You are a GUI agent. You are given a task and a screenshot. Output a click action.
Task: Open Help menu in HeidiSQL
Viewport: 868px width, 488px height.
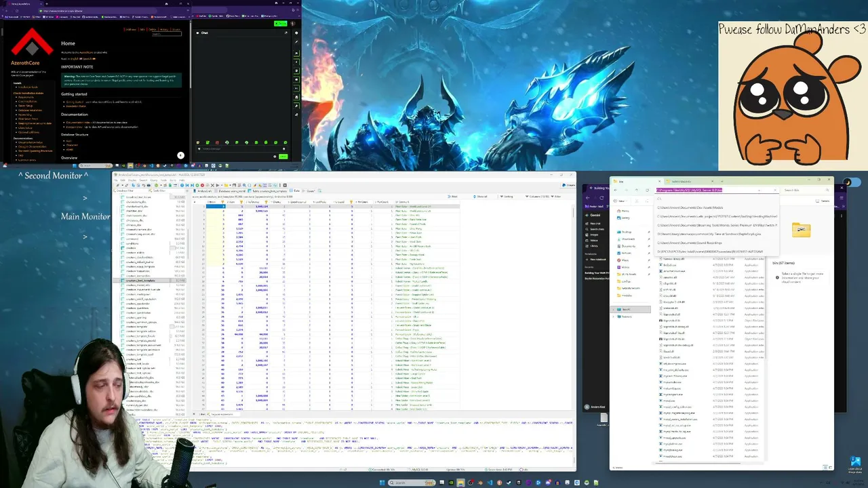click(x=182, y=180)
